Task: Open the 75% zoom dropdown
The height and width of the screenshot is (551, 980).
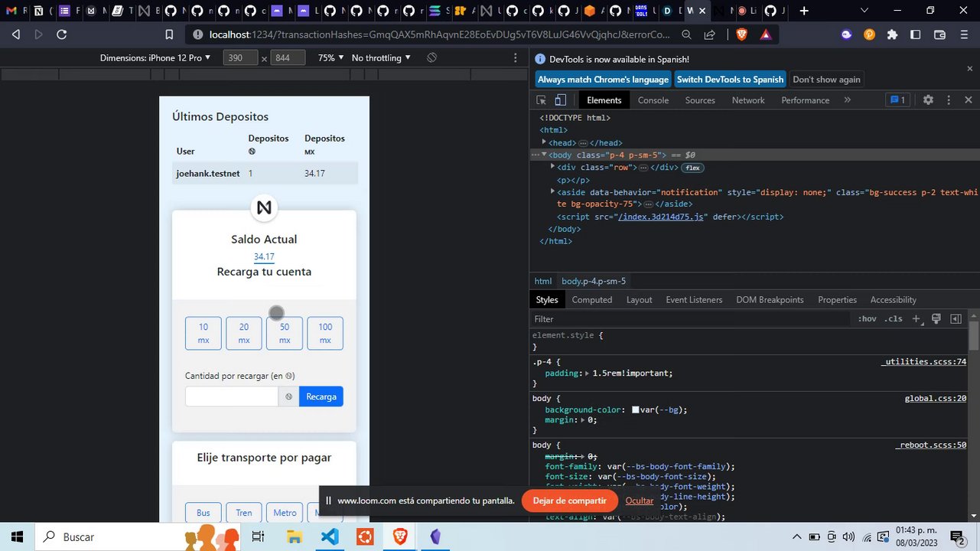Action: click(x=330, y=58)
